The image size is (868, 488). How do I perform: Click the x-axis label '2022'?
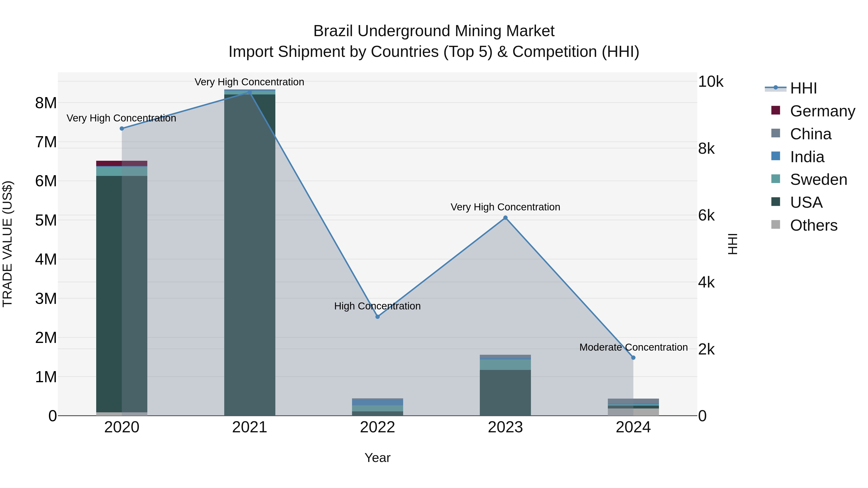[377, 427]
